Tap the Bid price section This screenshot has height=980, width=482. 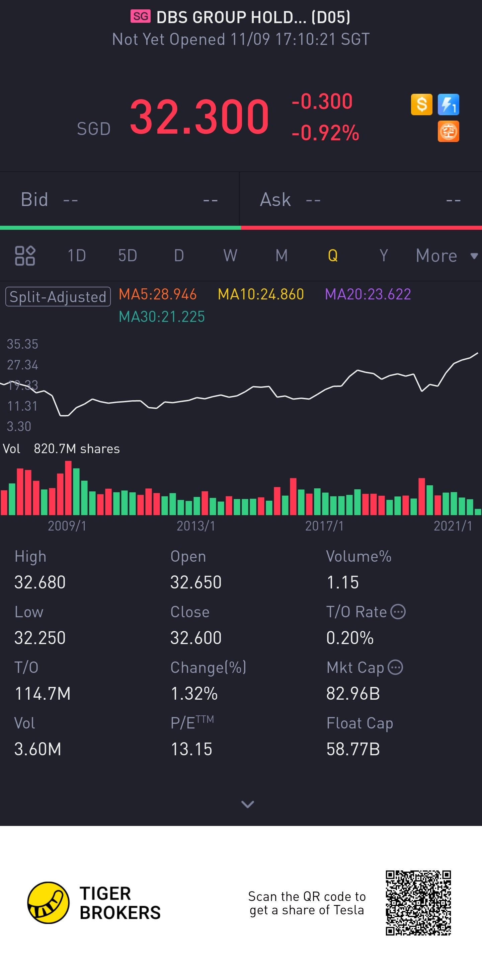coord(119,199)
